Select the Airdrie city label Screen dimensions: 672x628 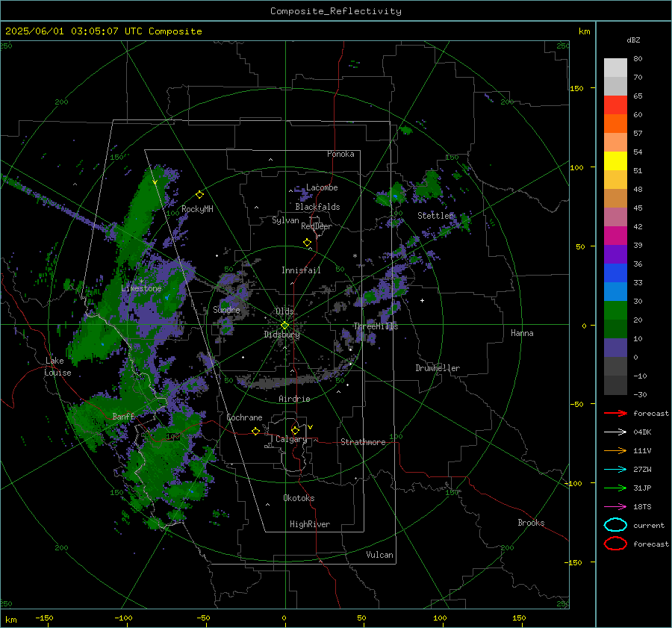click(x=294, y=399)
